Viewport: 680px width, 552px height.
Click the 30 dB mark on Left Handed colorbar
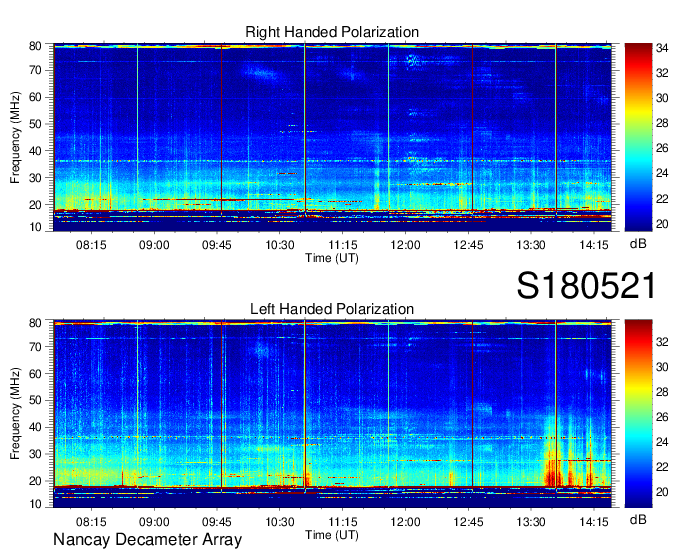coord(662,367)
